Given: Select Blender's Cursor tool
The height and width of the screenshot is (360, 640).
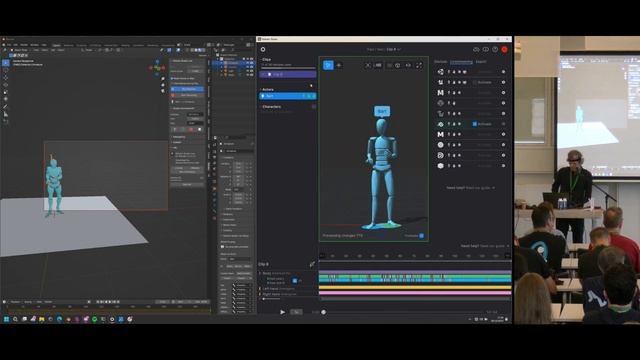Looking at the screenshot, I should [6, 70].
